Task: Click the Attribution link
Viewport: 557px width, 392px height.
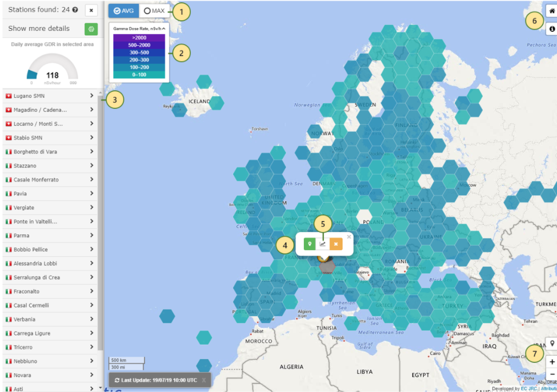Action: coord(548,389)
